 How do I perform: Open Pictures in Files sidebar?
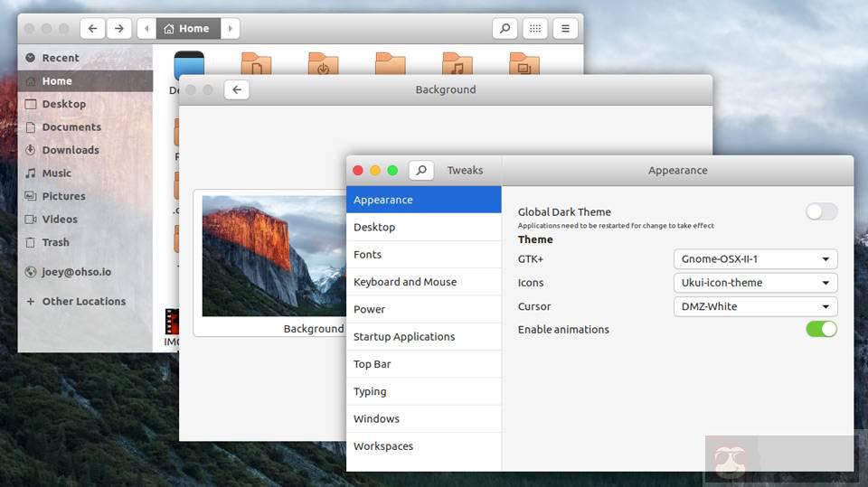85,196
